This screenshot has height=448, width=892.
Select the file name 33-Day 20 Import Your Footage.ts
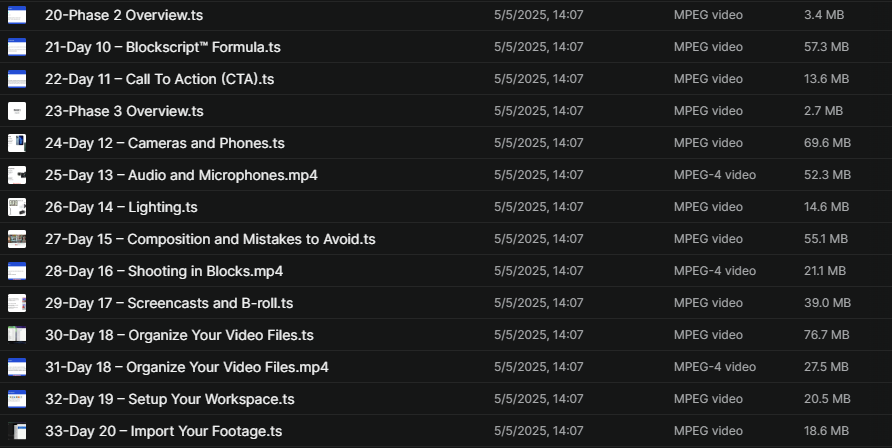[163, 431]
